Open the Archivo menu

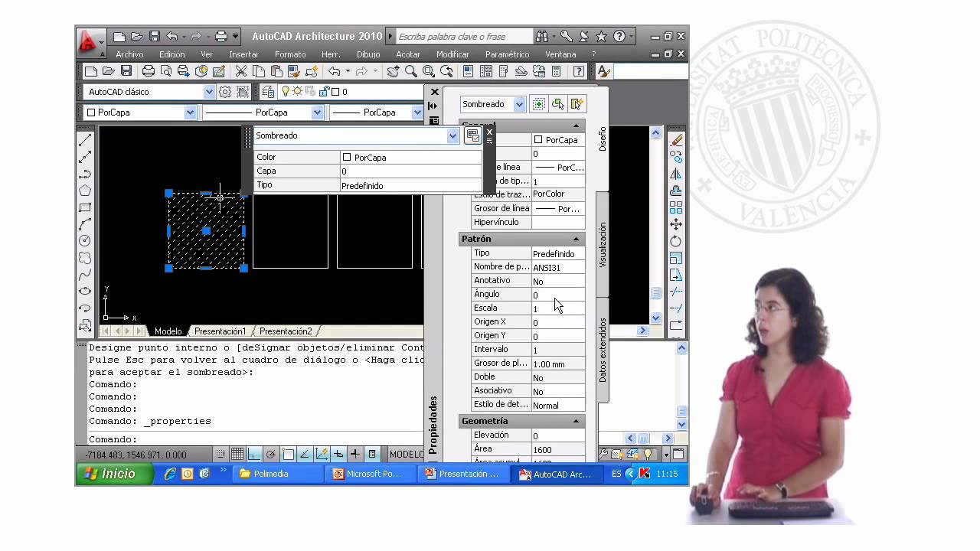tap(129, 54)
